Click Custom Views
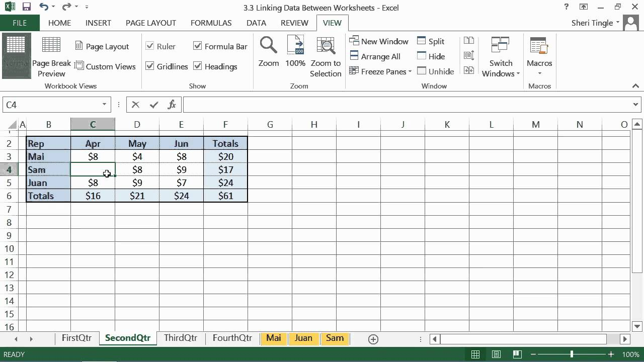644x362 pixels. (x=106, y=66)
